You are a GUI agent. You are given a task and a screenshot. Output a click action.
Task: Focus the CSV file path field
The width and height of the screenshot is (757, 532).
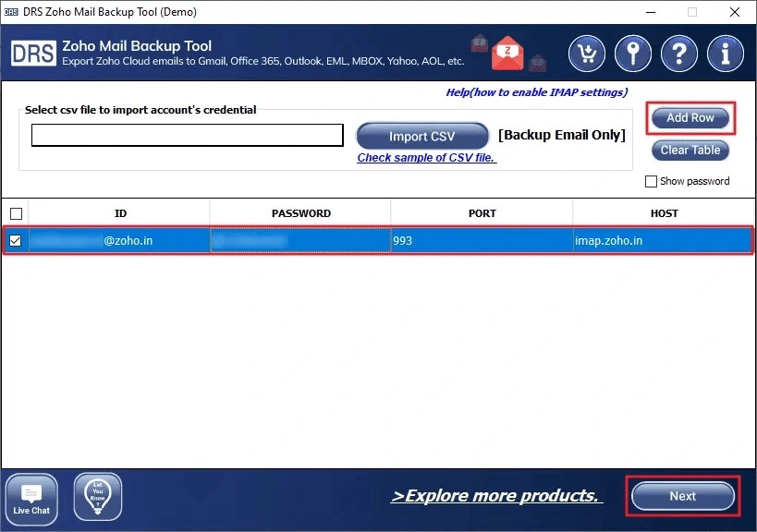(x=188, y=135)
